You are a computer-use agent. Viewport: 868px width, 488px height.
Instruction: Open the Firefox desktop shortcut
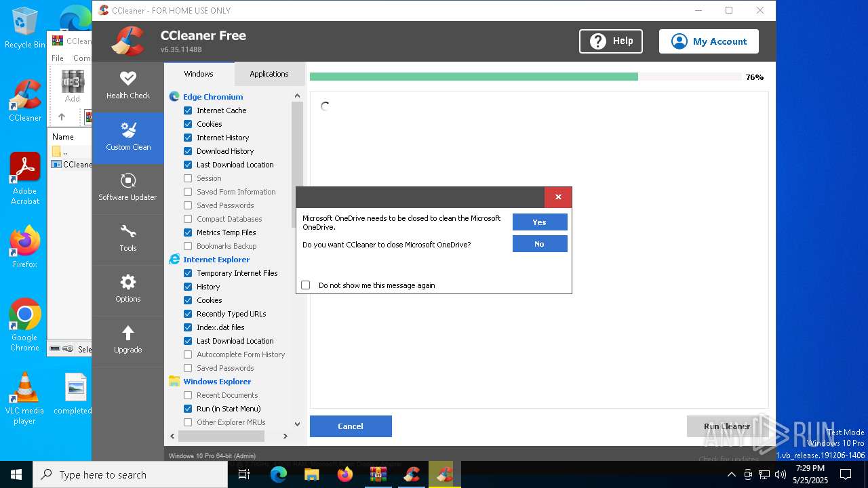pyautogui.click(x=25, y=247)
